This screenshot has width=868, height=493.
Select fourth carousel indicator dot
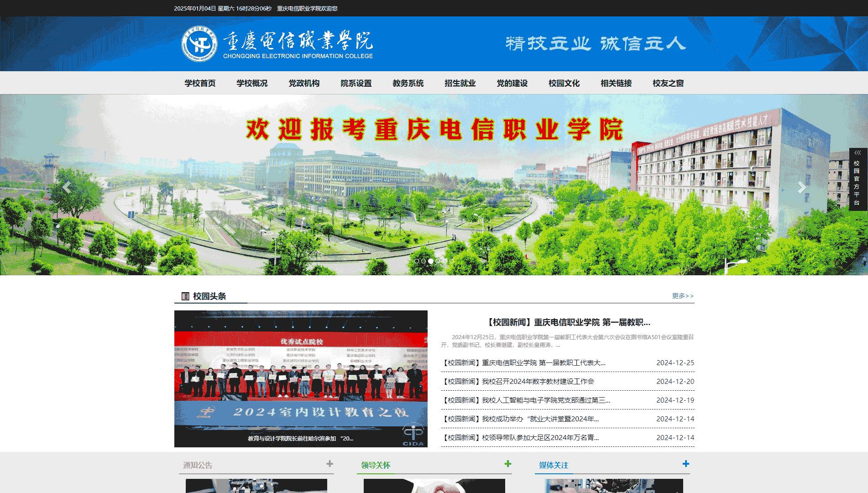438,261
